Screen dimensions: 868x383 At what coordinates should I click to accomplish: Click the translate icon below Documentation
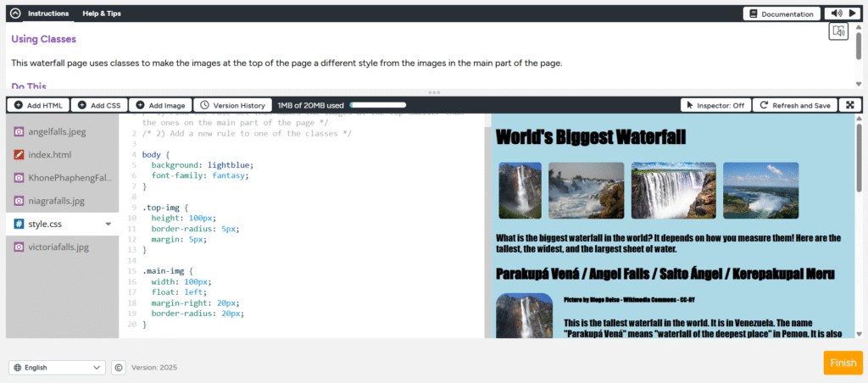point(838,31)
